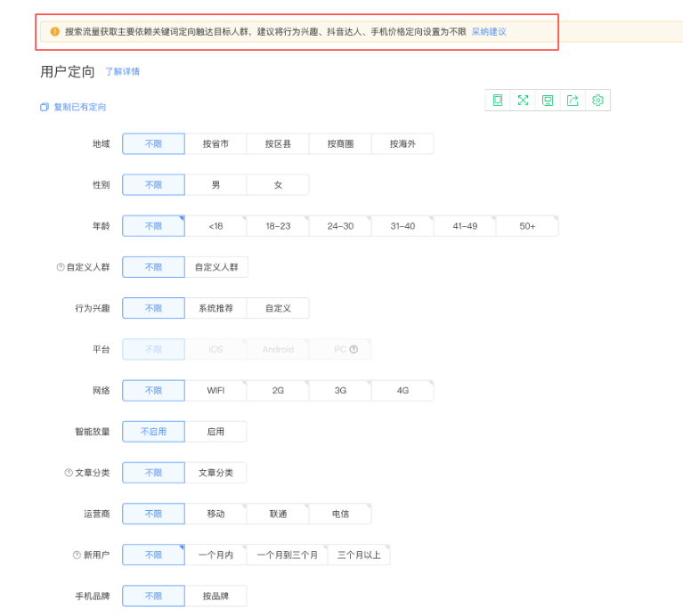Toggle 一个月内 new user option

point(215,555)
